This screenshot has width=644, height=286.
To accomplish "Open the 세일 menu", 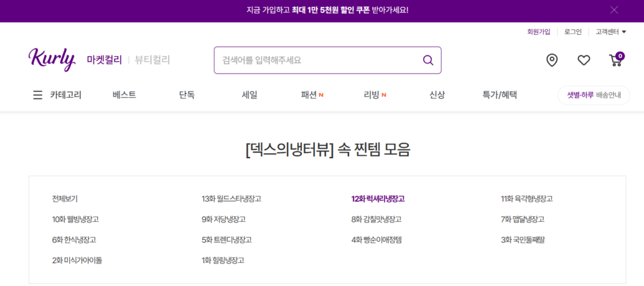I will coord(249,95).
